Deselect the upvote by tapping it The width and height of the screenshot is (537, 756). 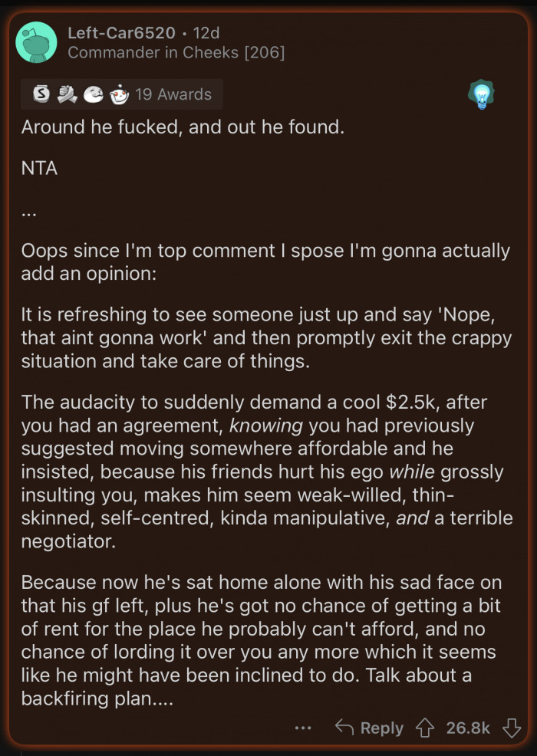tap(423, 728)
